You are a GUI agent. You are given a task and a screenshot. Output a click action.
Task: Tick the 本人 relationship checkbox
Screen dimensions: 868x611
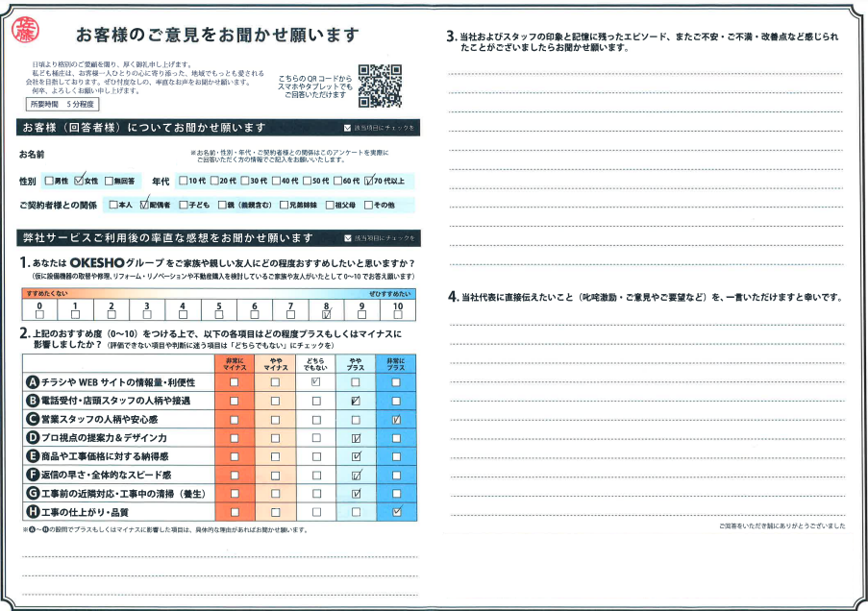(x=113, y=205)
